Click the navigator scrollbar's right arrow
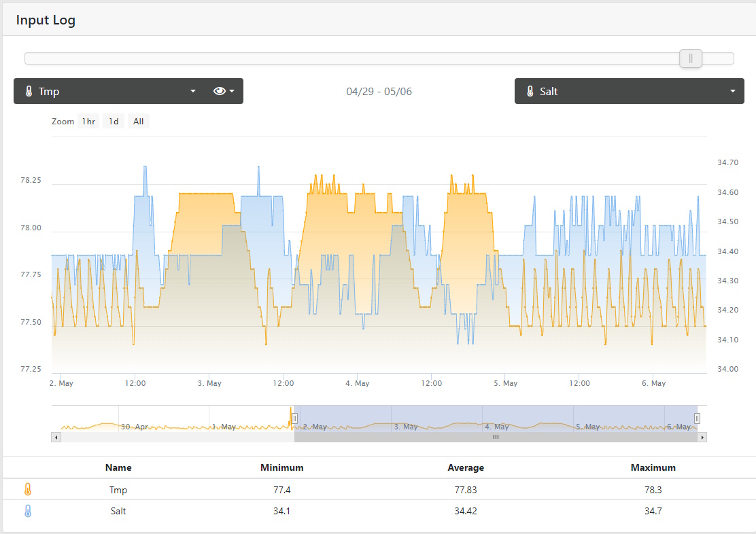This screenshot has width=756, height=534. pyautogui.click(x=702, y=438)
